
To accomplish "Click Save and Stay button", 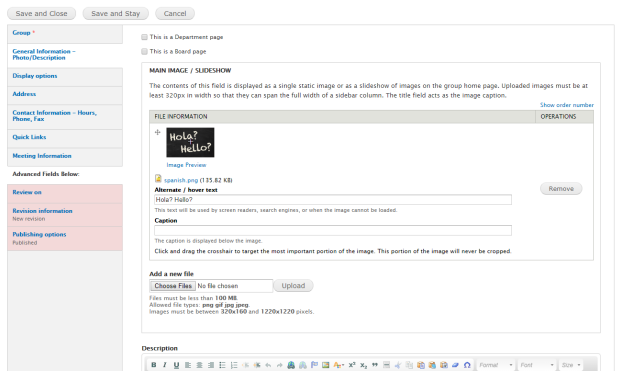I will point(116,13).
